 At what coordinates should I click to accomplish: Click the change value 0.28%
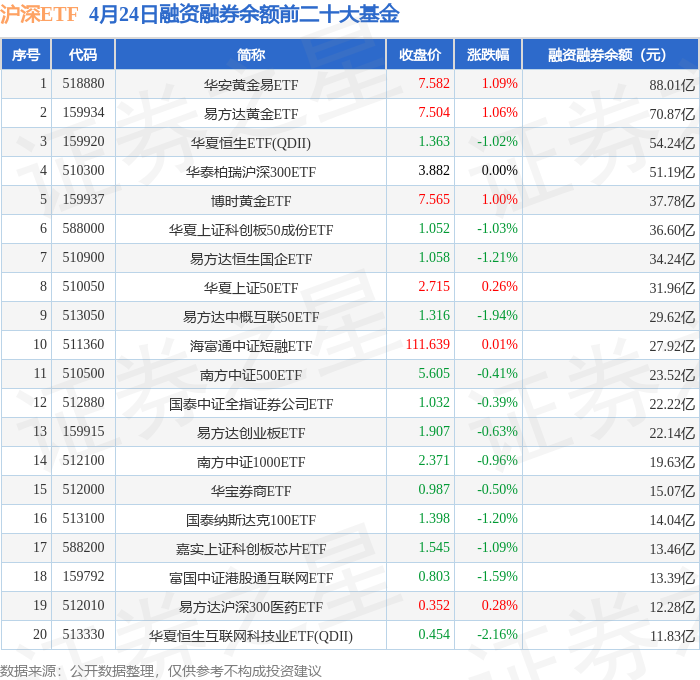500,606
